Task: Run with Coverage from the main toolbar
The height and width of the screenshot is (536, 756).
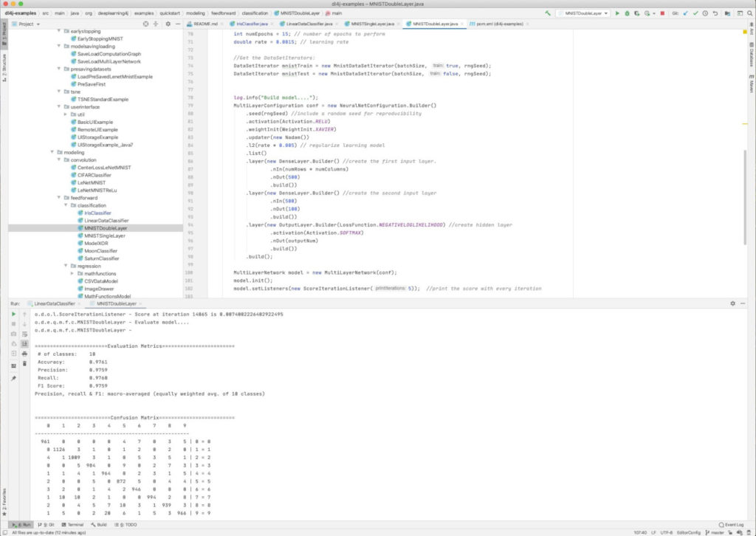Action: coord(637,13)
